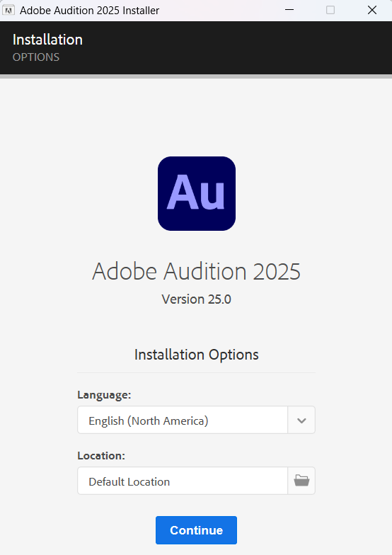Click the Installation Options heading
This screenshot has width=392, height=555.
click(x=197, y=355)
